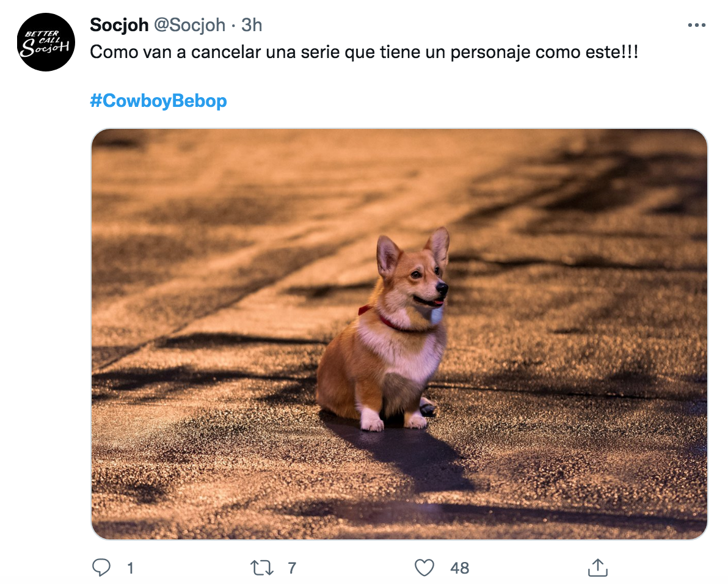Click the tweet text about cancelar una serie

(x=364, y=52)
